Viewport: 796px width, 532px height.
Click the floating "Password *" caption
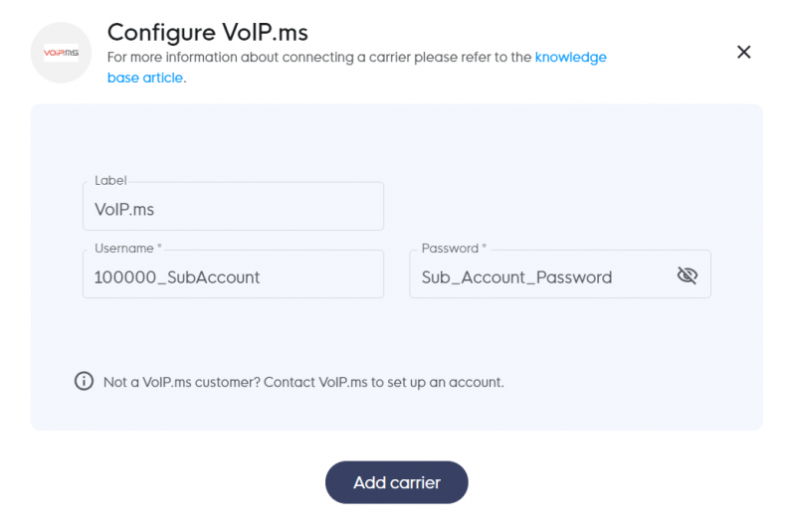click(x=454, y=248)
